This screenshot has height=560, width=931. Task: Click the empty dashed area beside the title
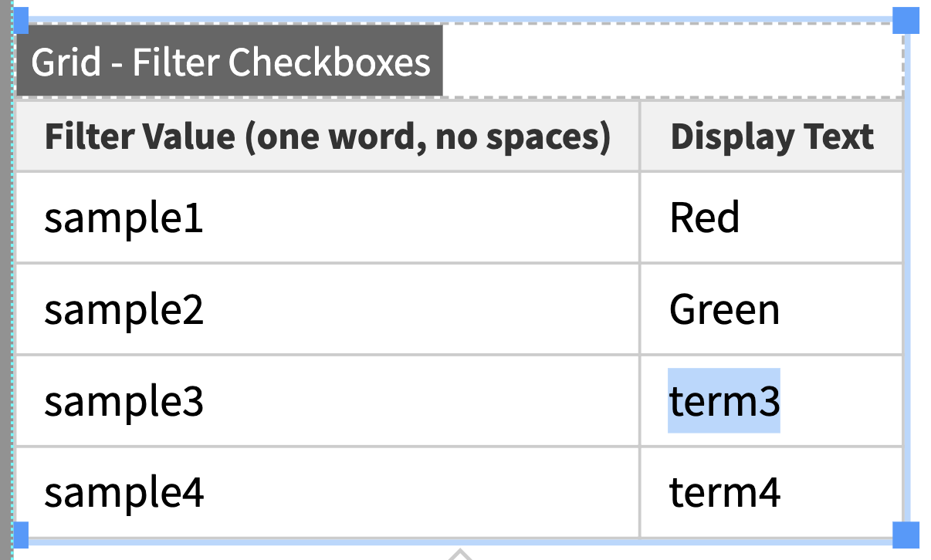pyautogui.click(x=672, y=61)
